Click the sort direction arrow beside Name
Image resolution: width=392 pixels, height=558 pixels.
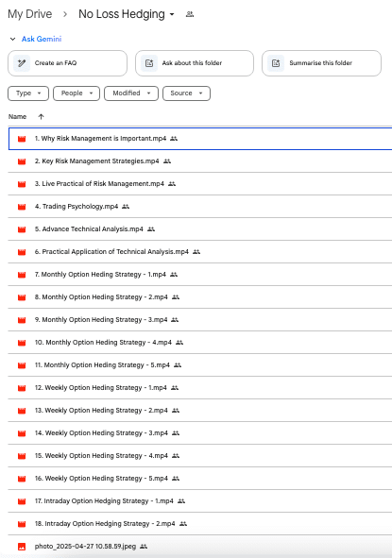41,116
